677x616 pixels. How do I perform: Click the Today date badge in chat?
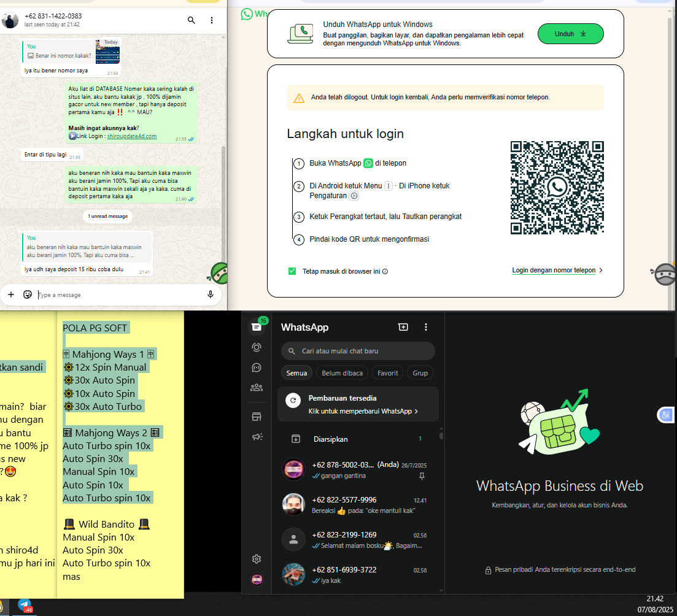click(111, 42)
